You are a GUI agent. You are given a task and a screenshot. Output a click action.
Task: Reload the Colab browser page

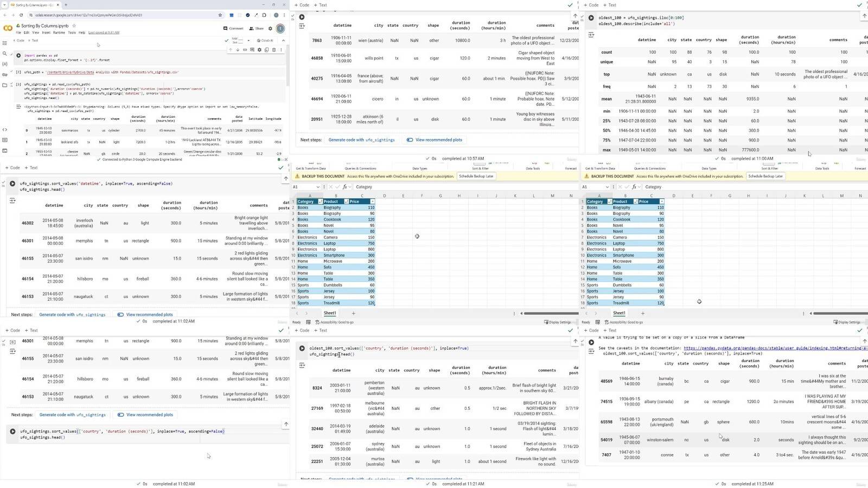coord(21,15)
